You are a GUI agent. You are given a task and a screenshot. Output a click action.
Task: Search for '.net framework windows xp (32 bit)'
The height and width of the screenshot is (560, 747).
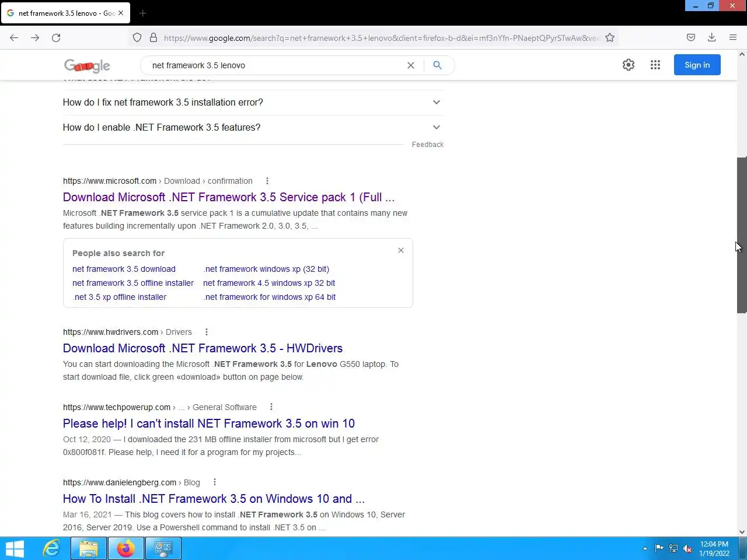(266, 269)
